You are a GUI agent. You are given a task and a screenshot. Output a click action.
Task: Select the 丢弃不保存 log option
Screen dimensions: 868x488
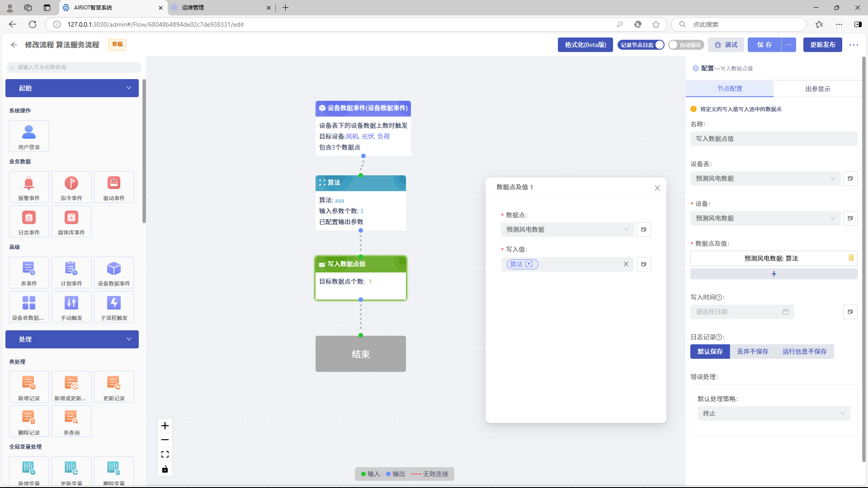[x=753, y=352]
